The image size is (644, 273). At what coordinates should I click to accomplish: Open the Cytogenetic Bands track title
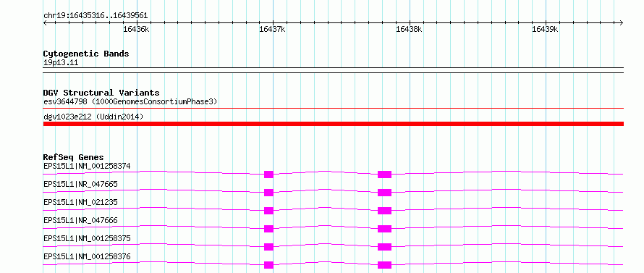[x=86, y=54]
